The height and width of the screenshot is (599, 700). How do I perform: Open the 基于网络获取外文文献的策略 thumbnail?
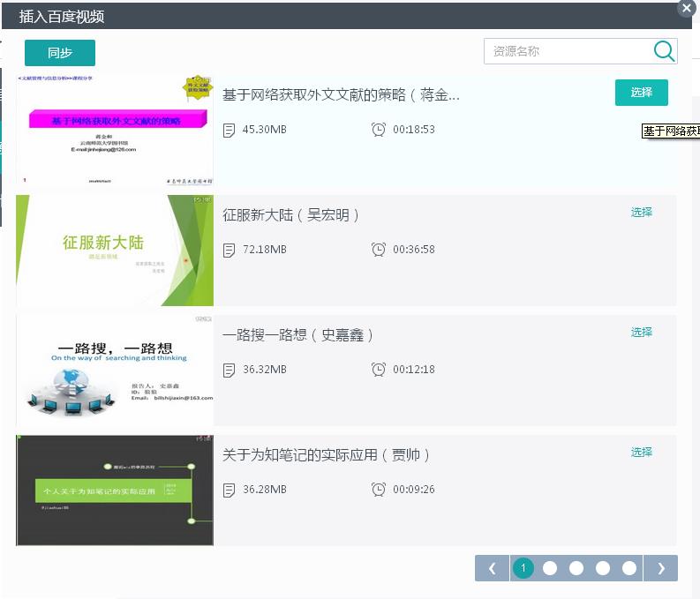point(115,130)
